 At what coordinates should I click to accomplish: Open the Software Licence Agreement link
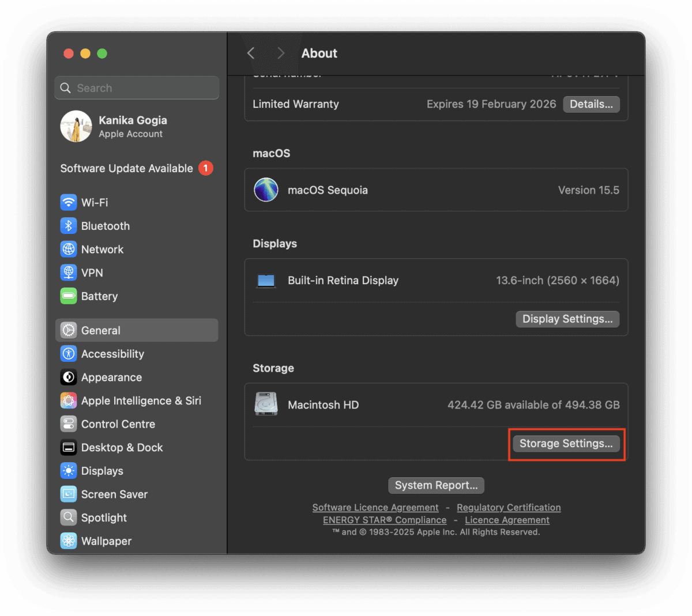pyautogui.click(x=375, y=508)
